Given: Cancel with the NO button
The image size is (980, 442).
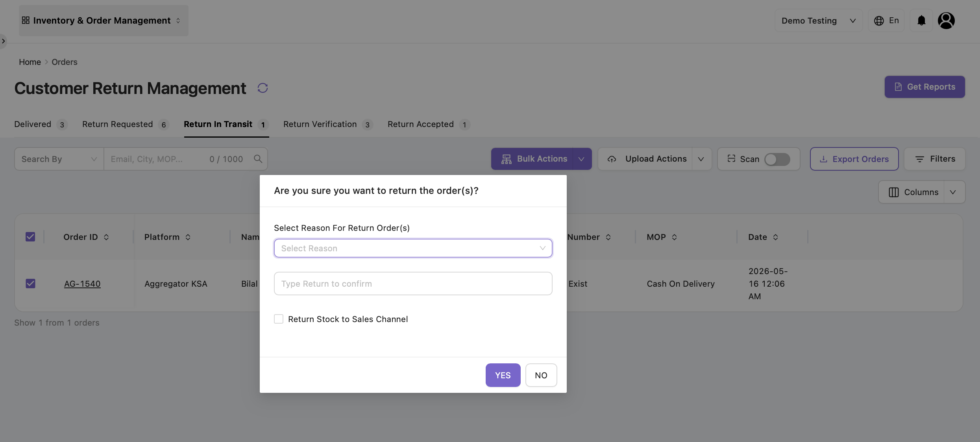Looking at the screenshot, I should click(541, 375).
